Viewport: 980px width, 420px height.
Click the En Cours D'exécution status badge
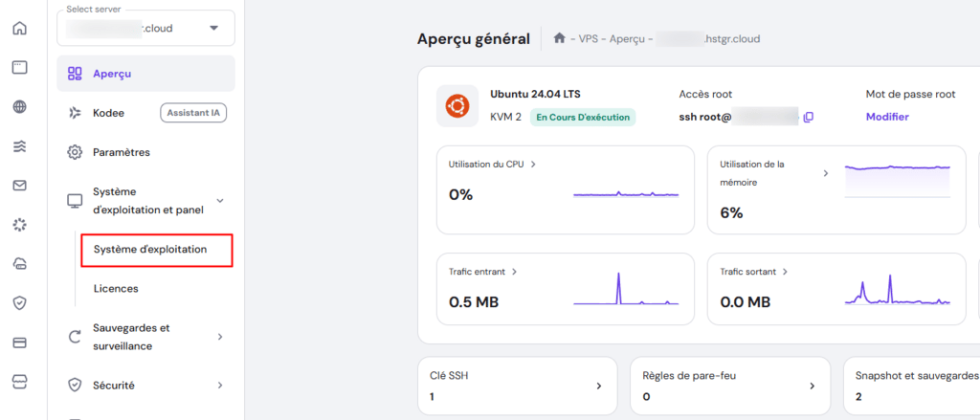click(583, 118)
